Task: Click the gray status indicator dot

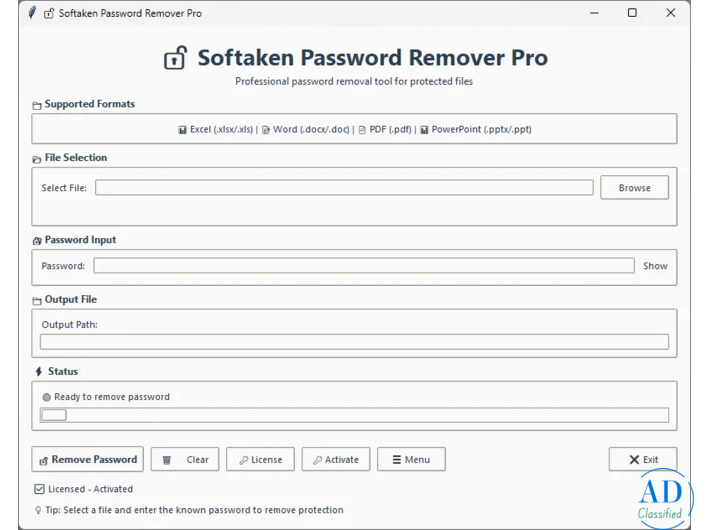Action: click(x=47, y=397)
